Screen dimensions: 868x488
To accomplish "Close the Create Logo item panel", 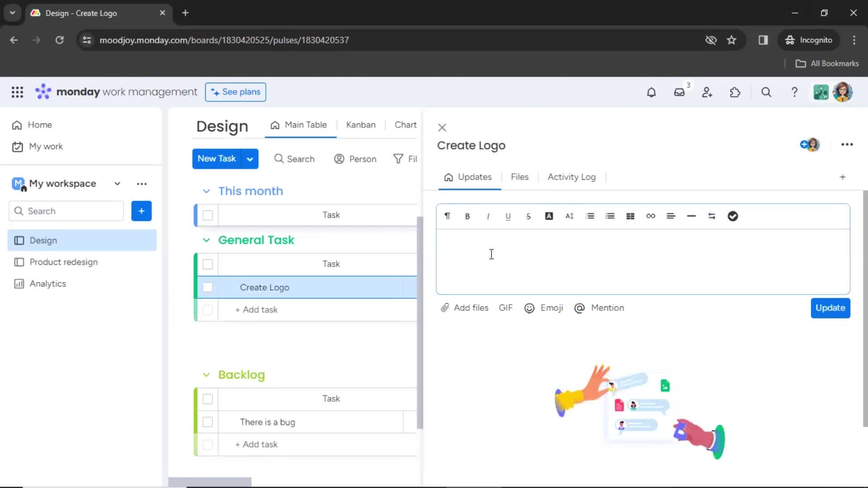I will 442,128.
